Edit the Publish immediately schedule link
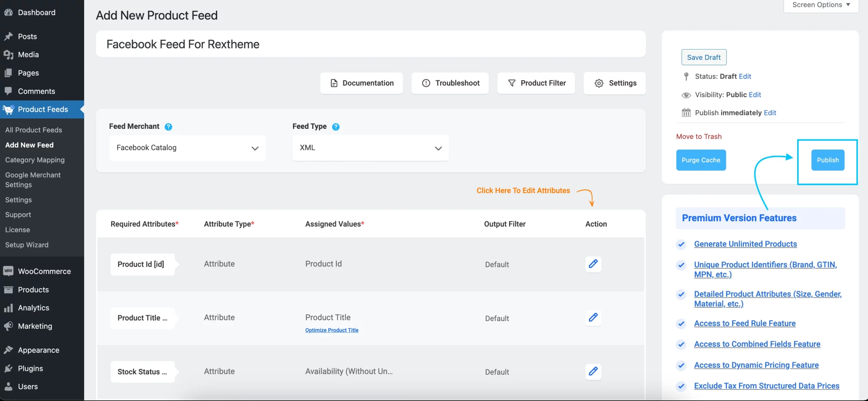Screen dimensions: 868x401 [x=770, y=113]
